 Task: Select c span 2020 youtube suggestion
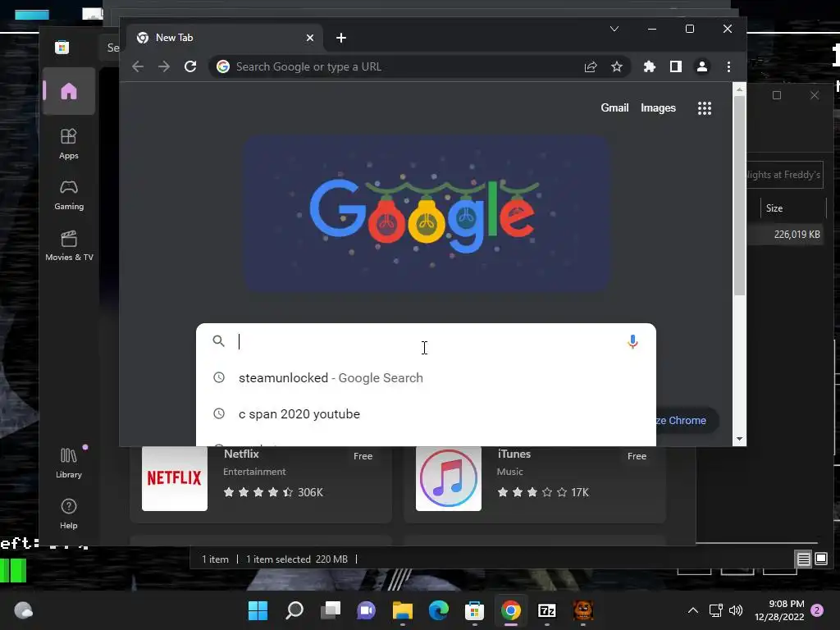426,414
